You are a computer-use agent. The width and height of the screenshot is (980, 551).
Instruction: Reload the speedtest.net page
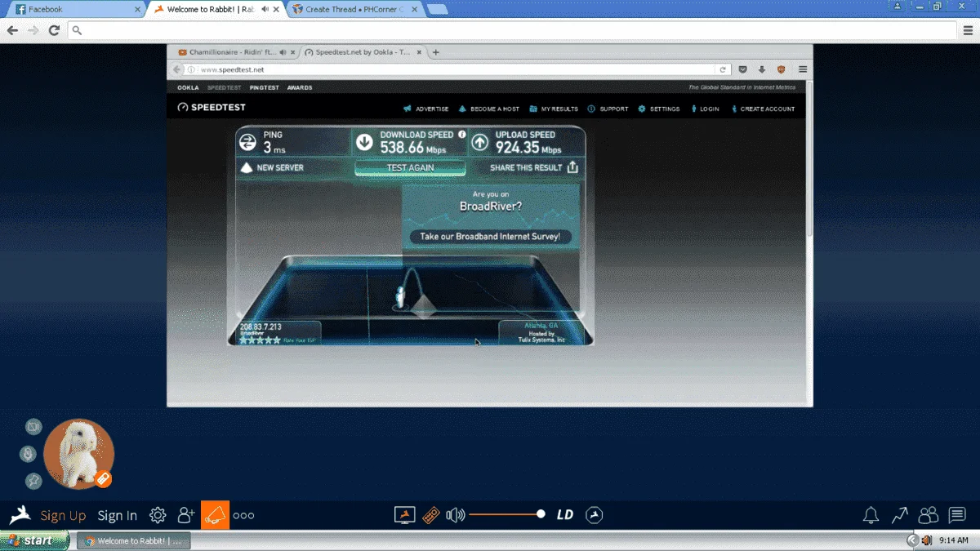click(x=723, y=69)
